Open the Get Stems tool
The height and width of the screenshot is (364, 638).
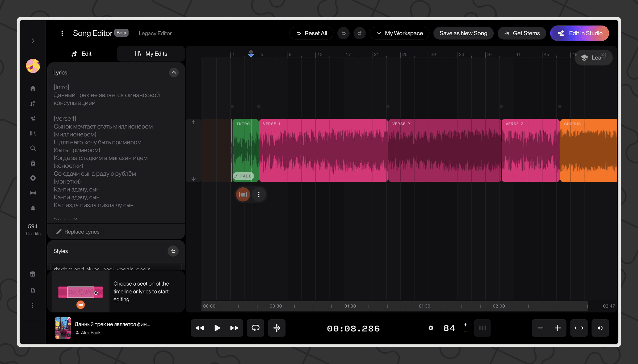pyautogui.click(x=522, y=33)
